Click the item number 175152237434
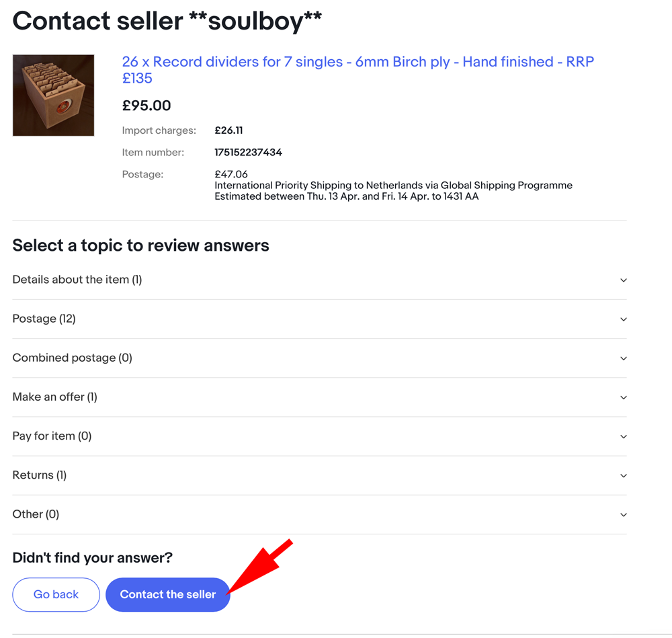Viewport: 672px width, 638px height. [x=248, y=152]
